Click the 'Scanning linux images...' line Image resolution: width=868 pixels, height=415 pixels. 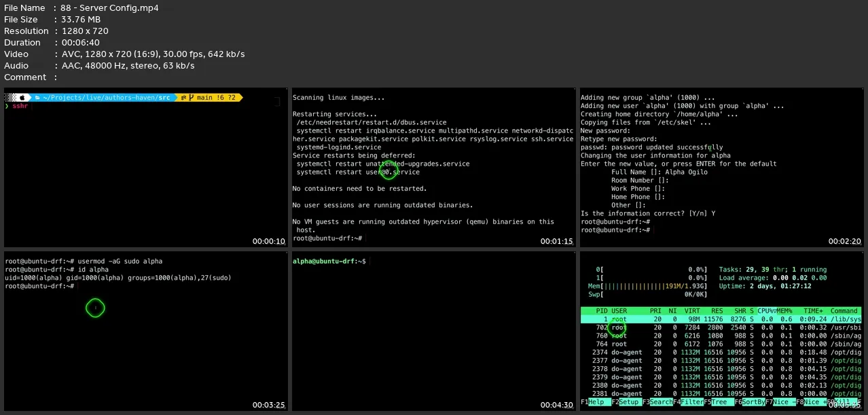pos(338,98)
